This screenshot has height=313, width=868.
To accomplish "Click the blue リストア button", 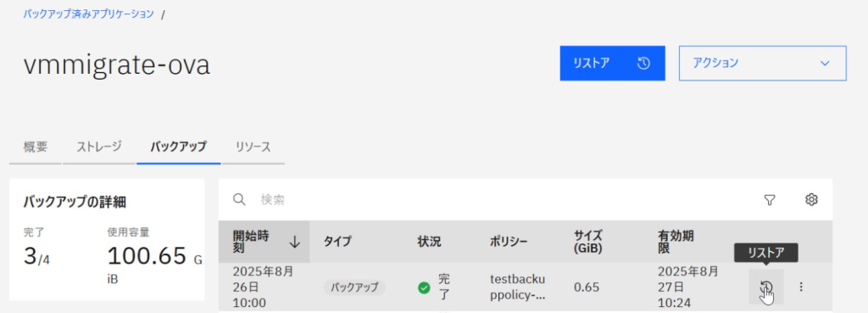I will 612,63.
